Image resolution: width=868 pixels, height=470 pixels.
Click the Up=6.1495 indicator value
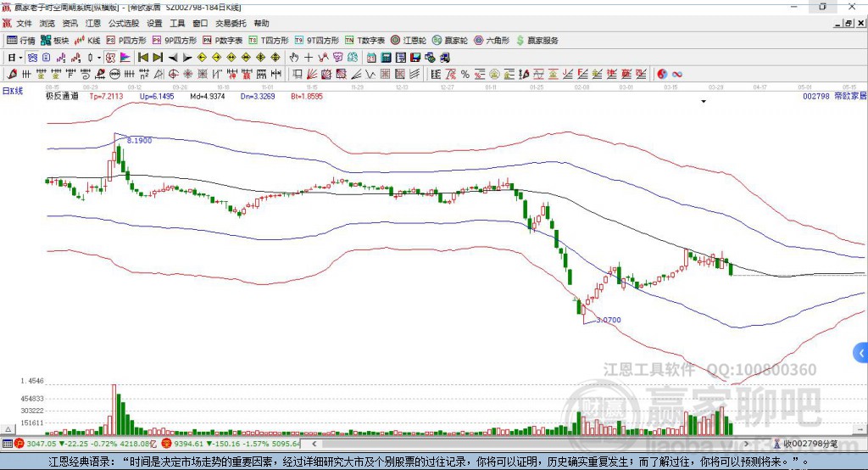[157, 96]
